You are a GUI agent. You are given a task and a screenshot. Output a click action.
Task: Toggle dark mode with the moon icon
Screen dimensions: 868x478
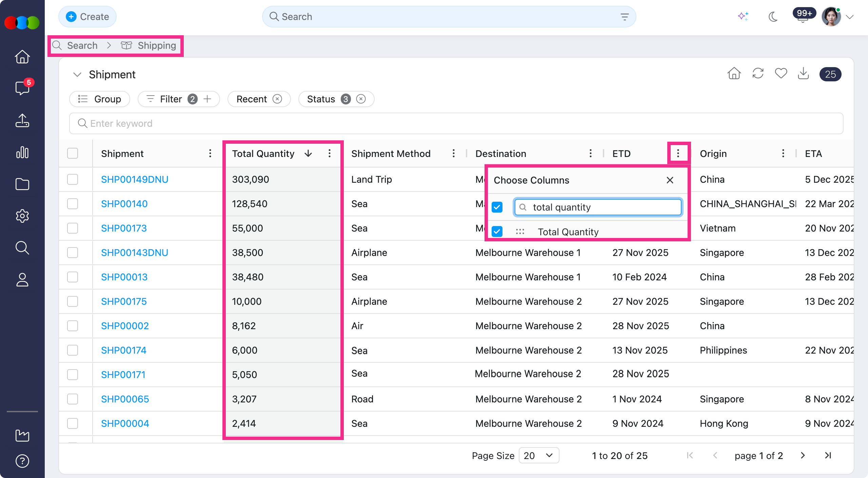[x=773, y=16]
